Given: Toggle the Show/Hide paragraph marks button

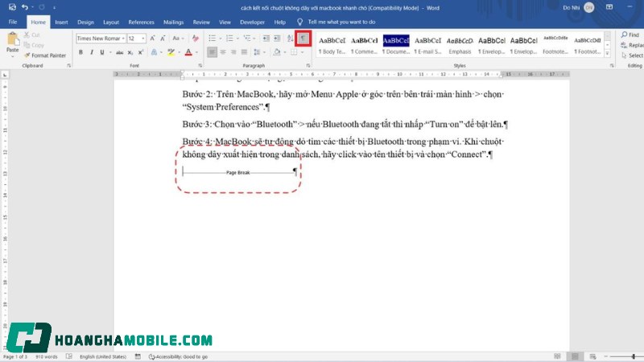Looking at the screenshot, I should pos(303,38).
